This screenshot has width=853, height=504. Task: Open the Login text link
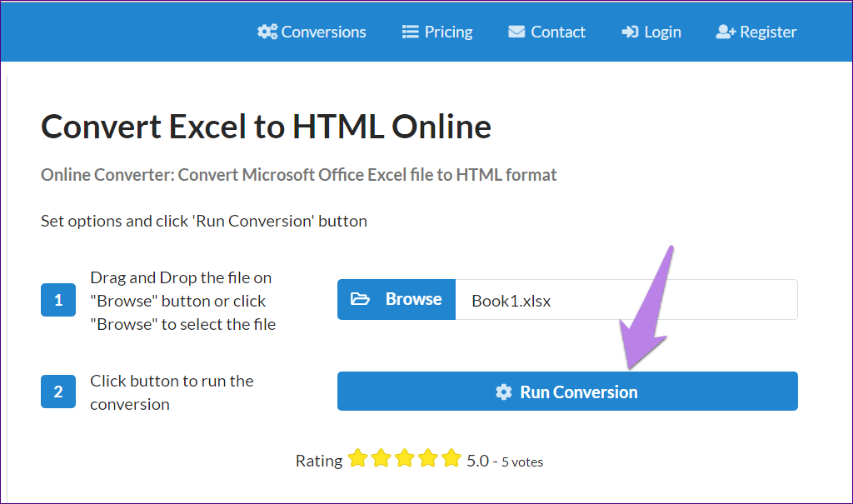(662, 32)
